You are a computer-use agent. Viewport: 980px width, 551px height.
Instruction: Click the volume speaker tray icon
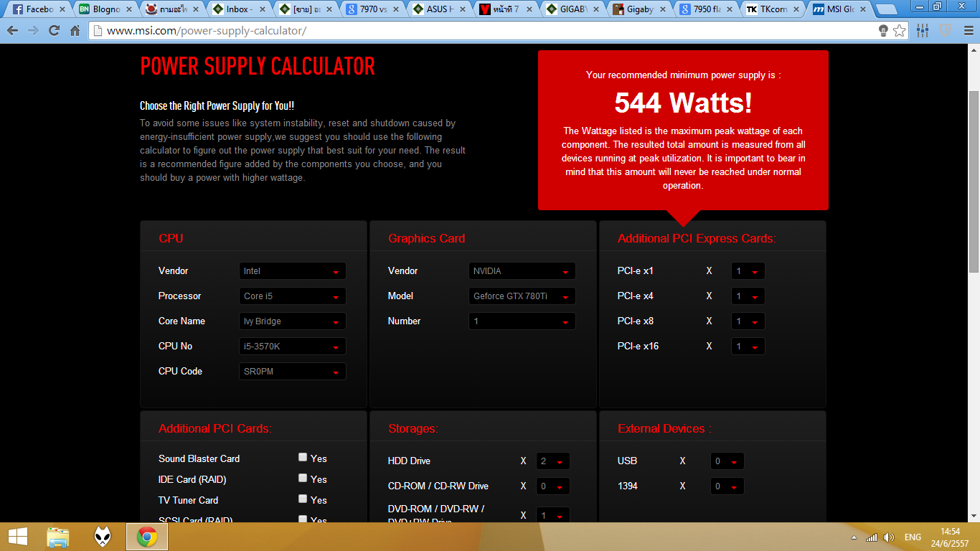pos(889,537)
